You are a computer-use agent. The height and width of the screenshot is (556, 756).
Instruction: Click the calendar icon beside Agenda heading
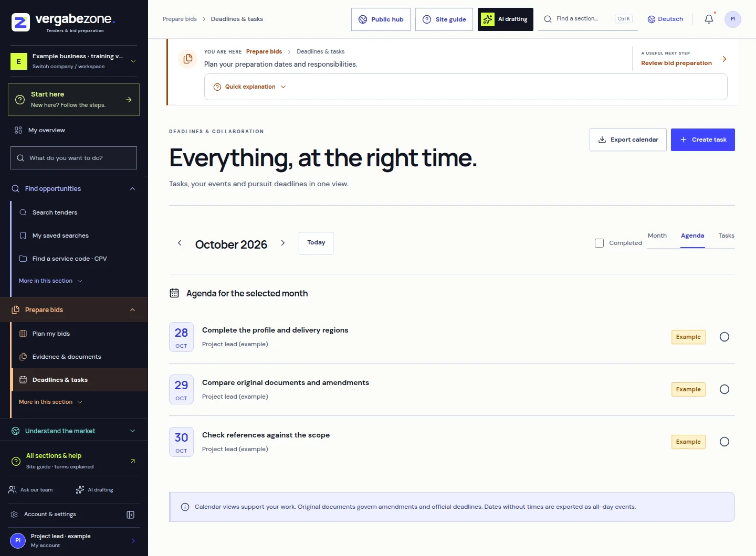click(174, 293)
